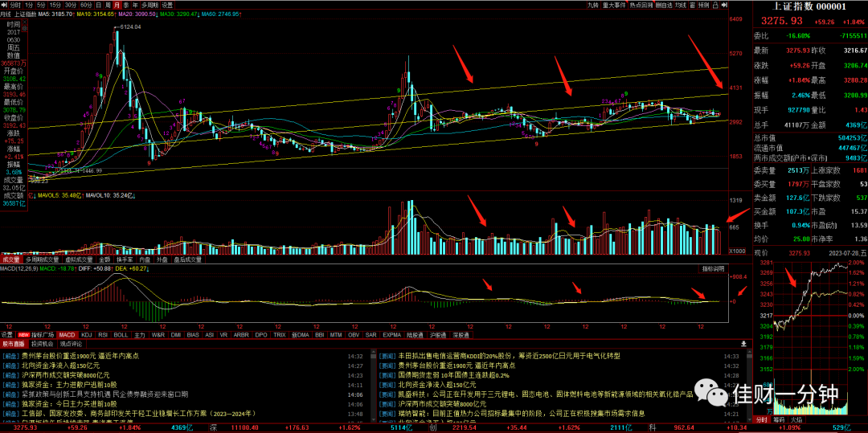Viewport: 868px width, 433px height.
Task: Select the 30分 period
Action: (x=71, y=5)
